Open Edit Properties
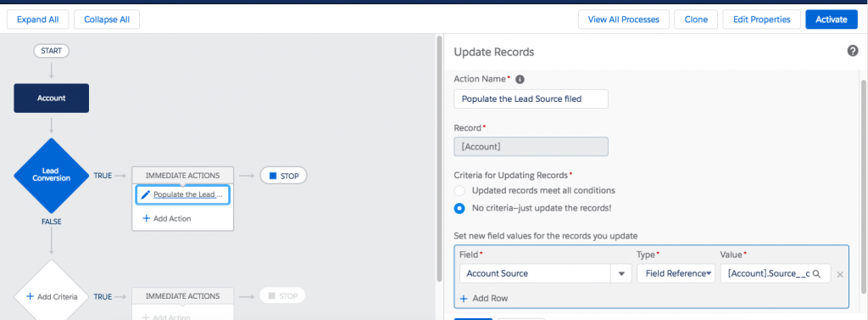 (x=762, y=20)
